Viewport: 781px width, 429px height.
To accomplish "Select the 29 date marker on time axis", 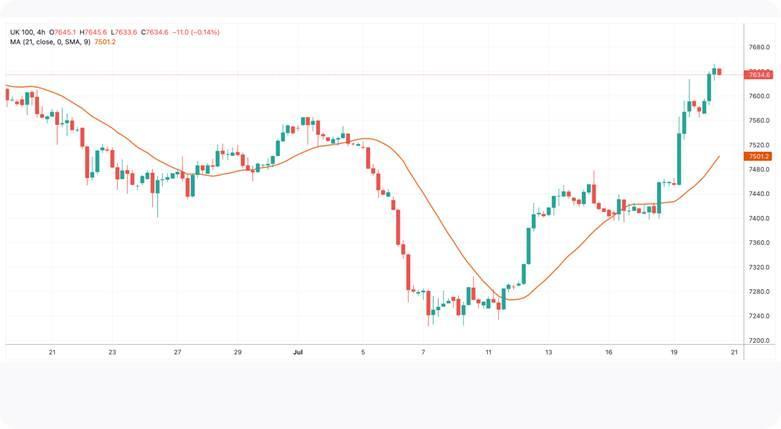I will [x=238, y=352].
